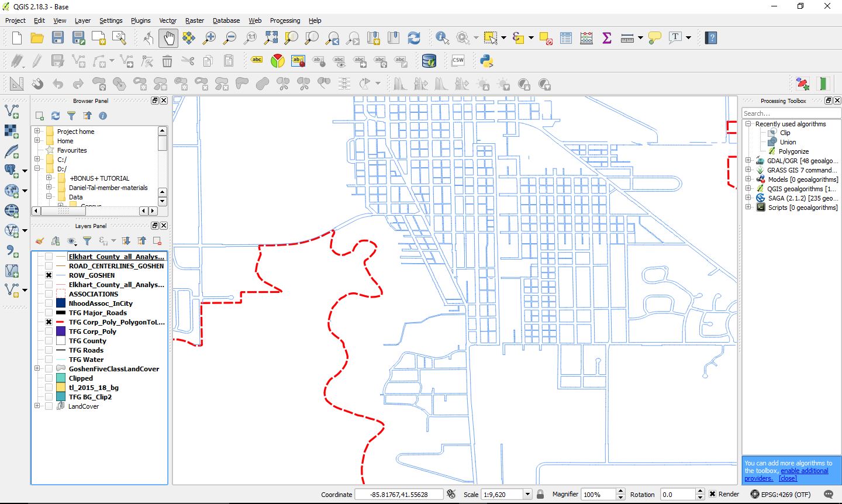Screen dimensions: 842x504
Task: Activate the Pan Map hand tool
Action: pos(168,38)
